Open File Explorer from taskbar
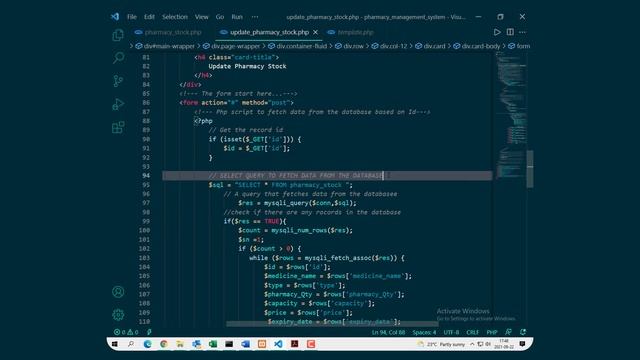 point(180,344)
